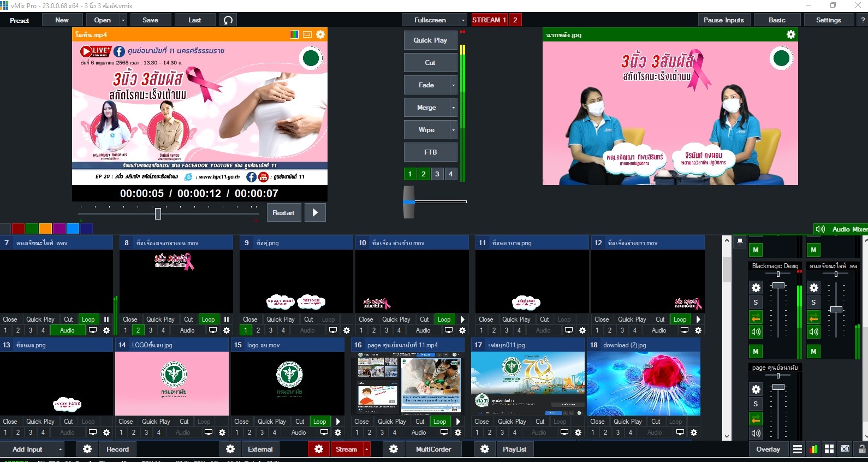
Task: Click multiview icon in preview title bar
Action: (x=307, y=34)
